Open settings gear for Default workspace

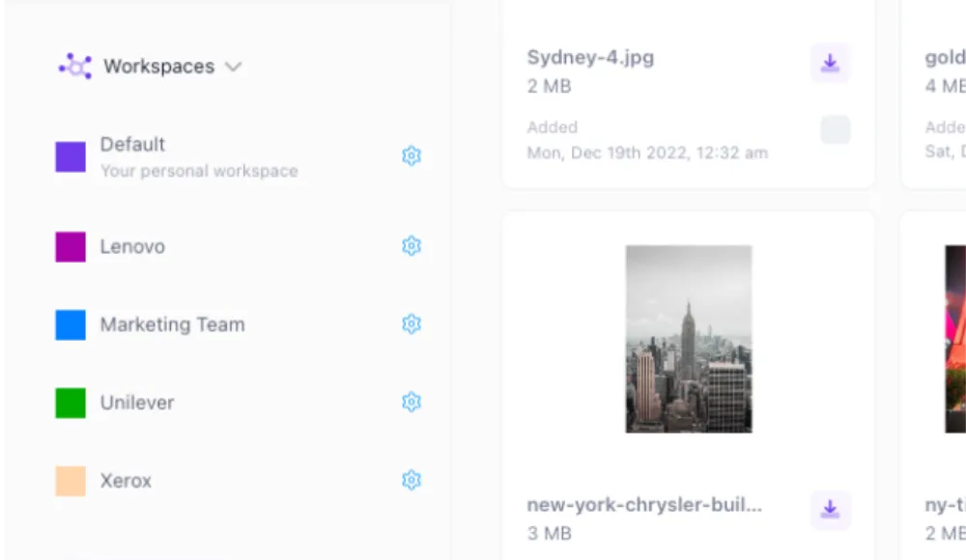pyautogui.click(x=411, y=155)
